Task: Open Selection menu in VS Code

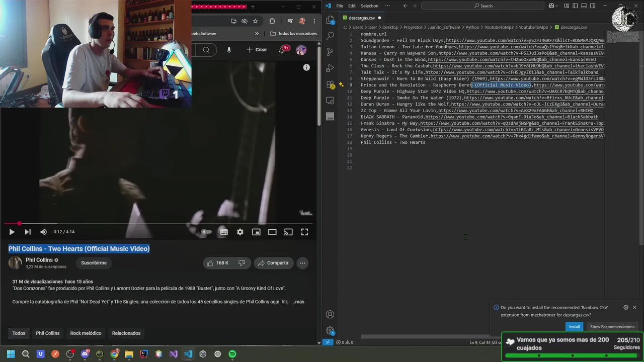Action: point(369,6)
